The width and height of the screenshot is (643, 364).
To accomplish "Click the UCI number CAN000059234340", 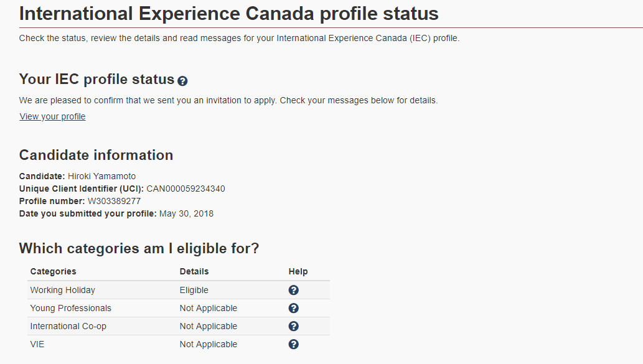I will pyautogui.click(x=185, y=189).
